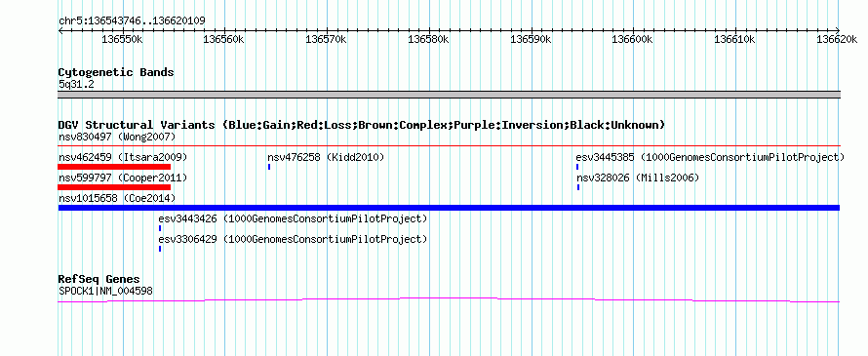The image size is (868, 356).
Task: Select the blue marker under esv3306429
Action: pyautogui.click(x=160, y=249)
